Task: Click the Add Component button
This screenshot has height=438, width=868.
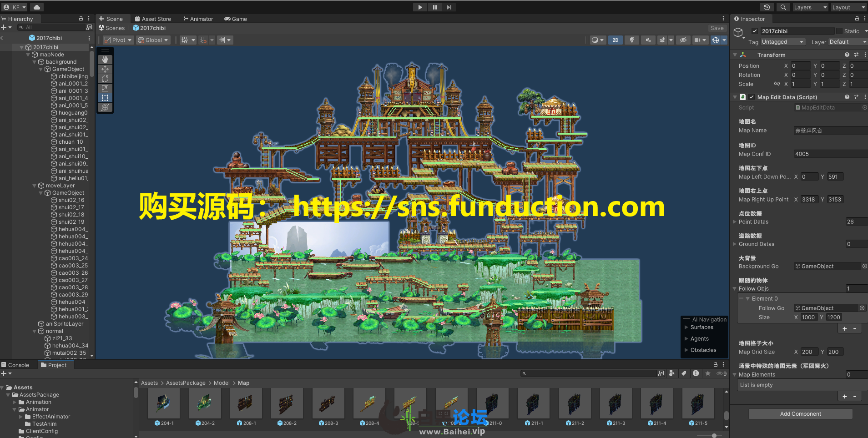Action: (x=801, y=414)
